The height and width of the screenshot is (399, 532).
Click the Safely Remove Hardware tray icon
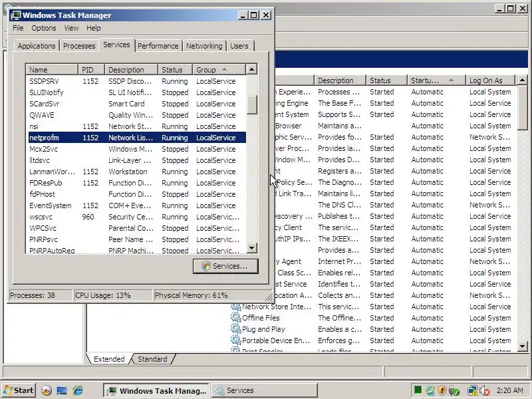[454, 390]
